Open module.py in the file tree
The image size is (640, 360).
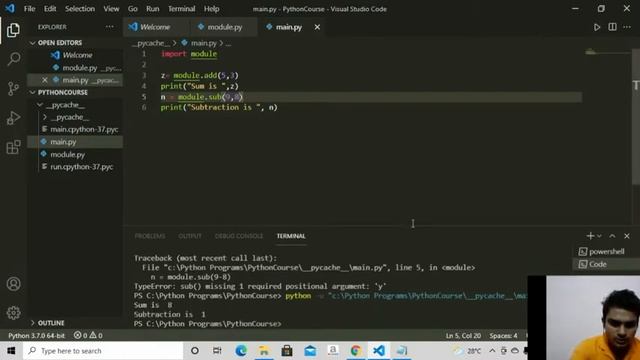pos(67,155)
